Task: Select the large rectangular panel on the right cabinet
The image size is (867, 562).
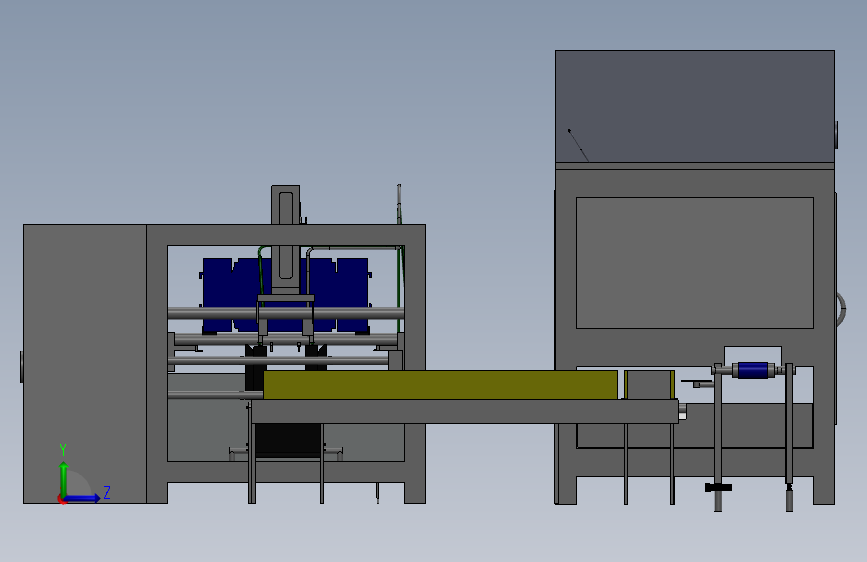Action: (x=695, y=263)
